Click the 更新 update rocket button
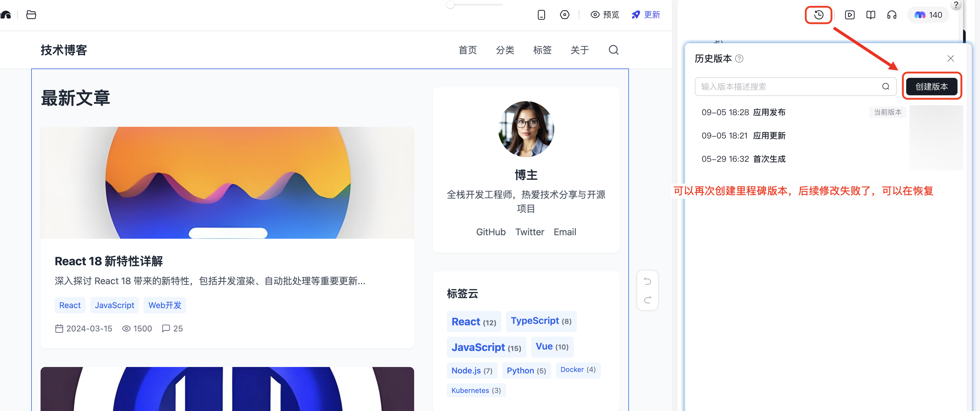 (646, 15)
